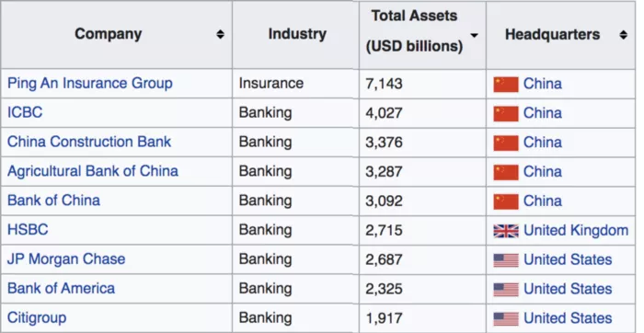Click United States link in Bank of America row
Image resolution: width=644 pixels, height=333 pixels.
click(568, 289)
